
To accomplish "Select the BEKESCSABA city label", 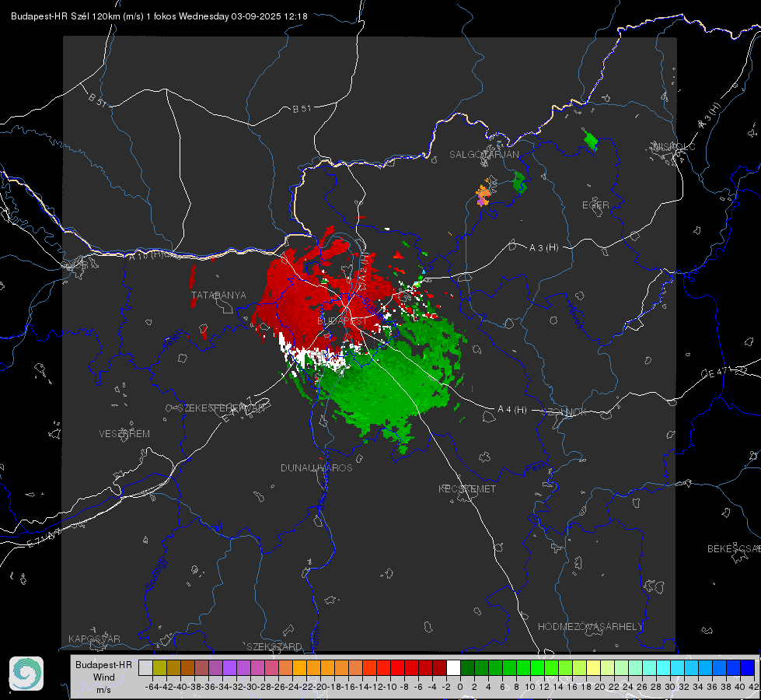I will pyautogui.click(x=734, y=549).
